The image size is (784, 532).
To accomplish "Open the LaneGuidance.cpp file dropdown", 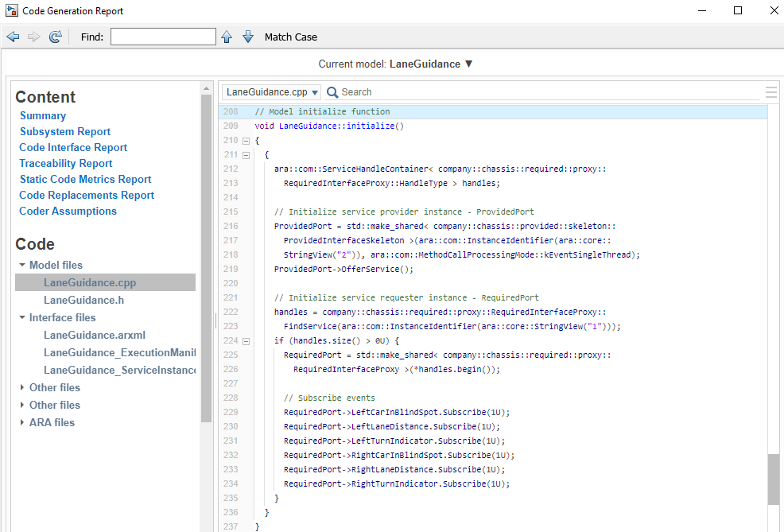I will click(271, 92).
